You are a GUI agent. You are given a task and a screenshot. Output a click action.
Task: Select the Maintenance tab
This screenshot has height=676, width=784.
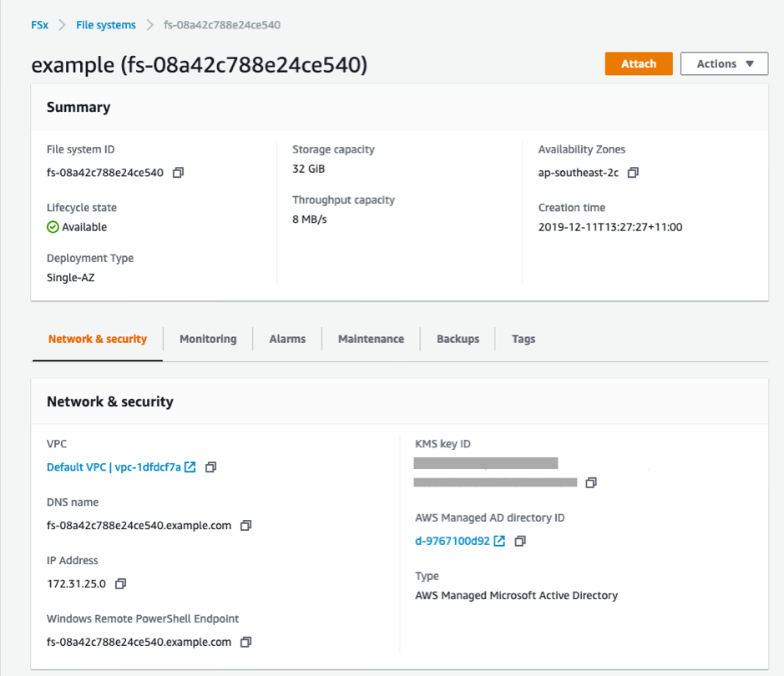pos(371,339)
